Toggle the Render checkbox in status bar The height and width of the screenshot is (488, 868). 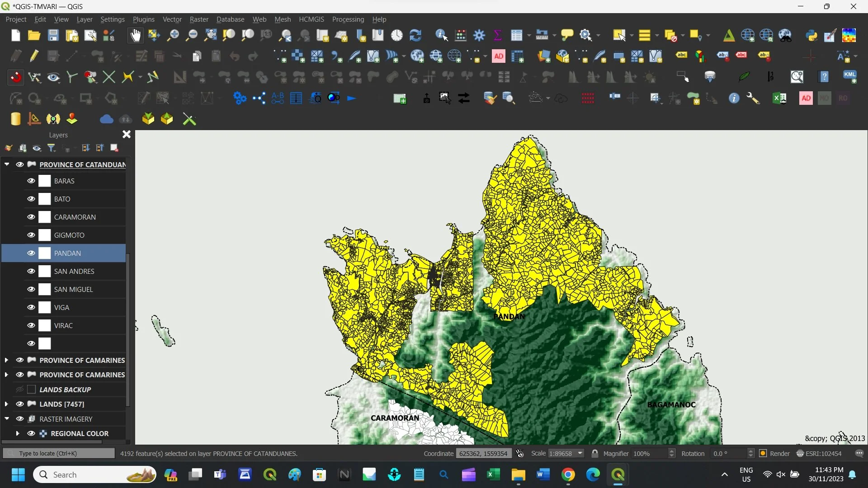pyautogui.click(x=763, y=453)
